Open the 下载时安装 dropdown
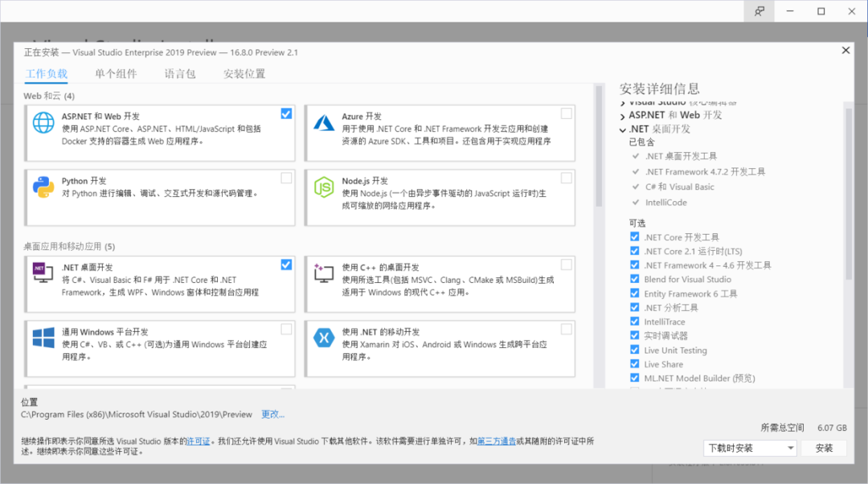Screen dimensions: 868x484 pyautogui.click(x=750, y=448)
